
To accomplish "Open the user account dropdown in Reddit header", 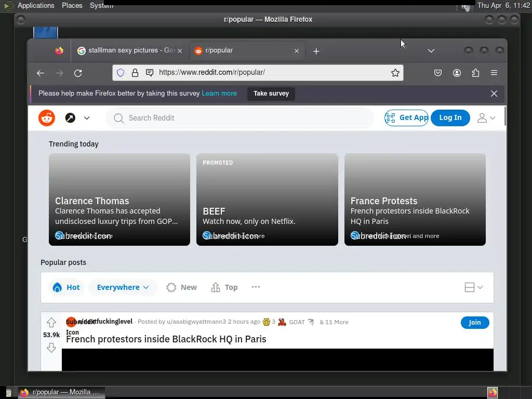I will point(486,118).
